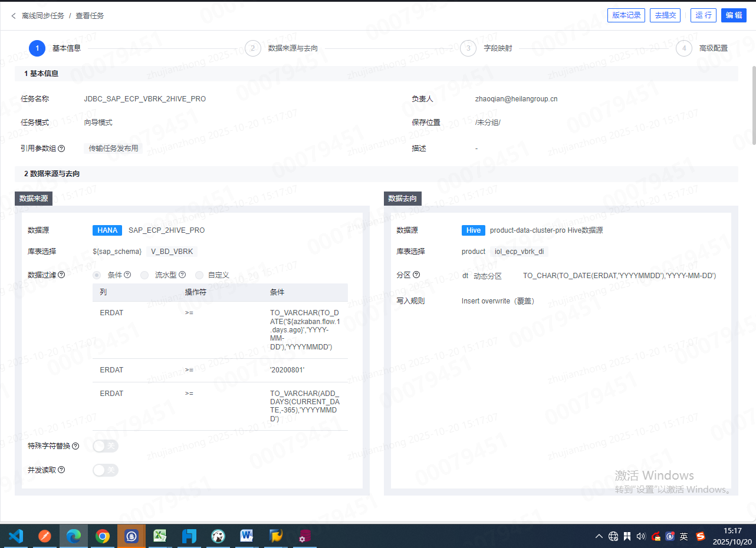
Task: Select the 流水型 radio button
Action: point(144,275)
